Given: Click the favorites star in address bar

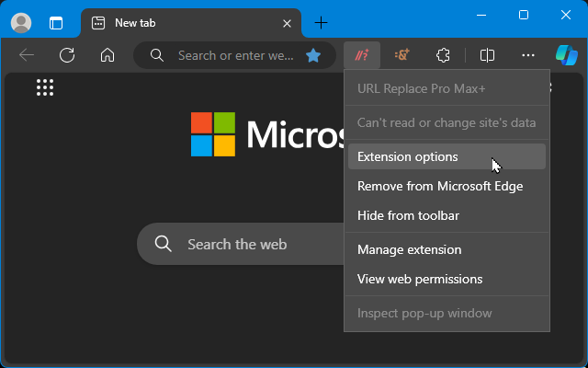Looking at the screenshot, I should point(313,56).
